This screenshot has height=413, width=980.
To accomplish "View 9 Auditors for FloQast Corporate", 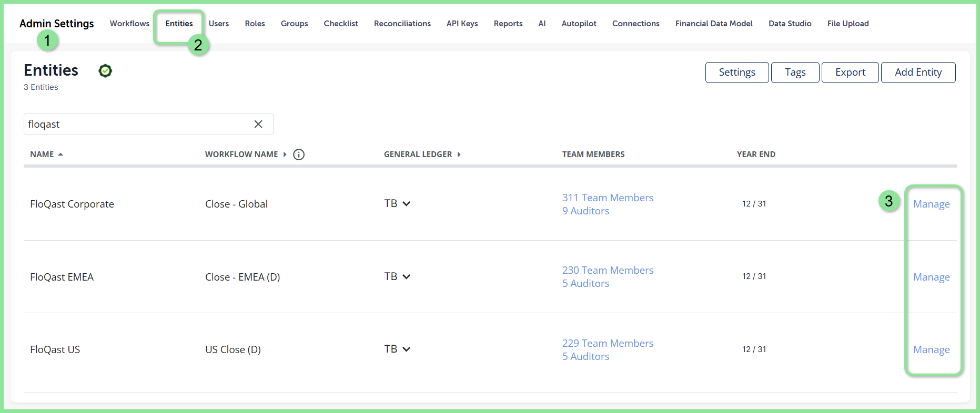I will [585, 211].
